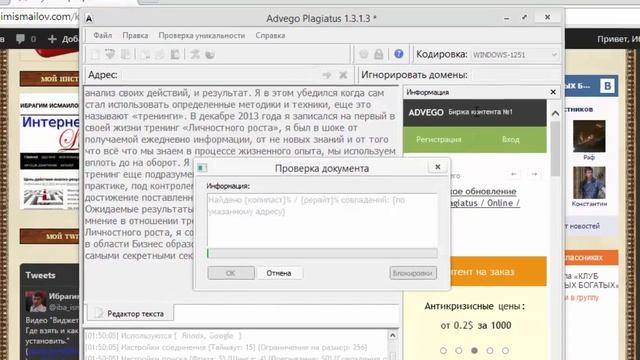The width and height of the screenshot is (640, 360).
Task: Click the Отмена button
Action: point(279,273)
